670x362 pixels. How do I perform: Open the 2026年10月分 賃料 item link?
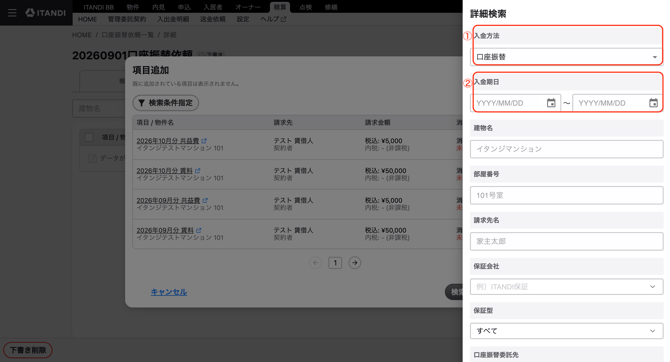point(165,171)
